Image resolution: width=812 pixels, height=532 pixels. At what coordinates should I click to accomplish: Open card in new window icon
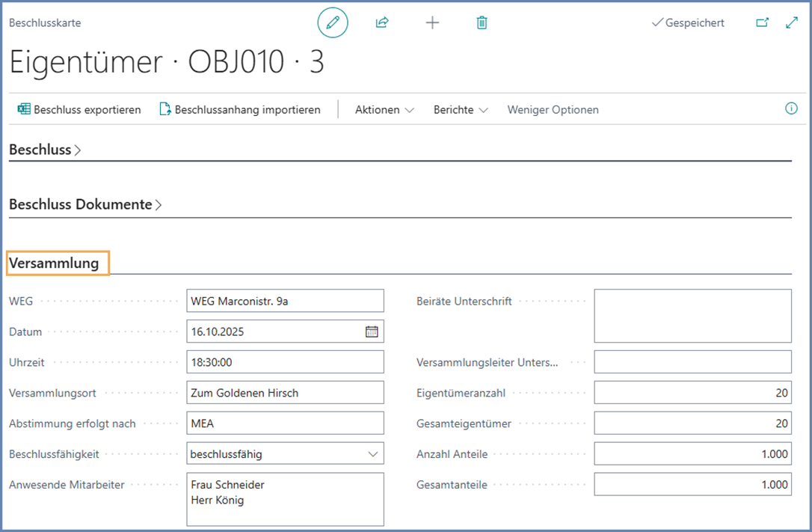pyautogui.click(x=762, y=23)
